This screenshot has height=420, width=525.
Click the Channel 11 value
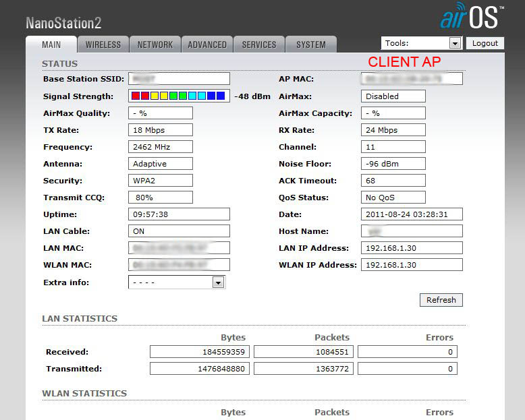pyautogui.click(x=393, y=147)
